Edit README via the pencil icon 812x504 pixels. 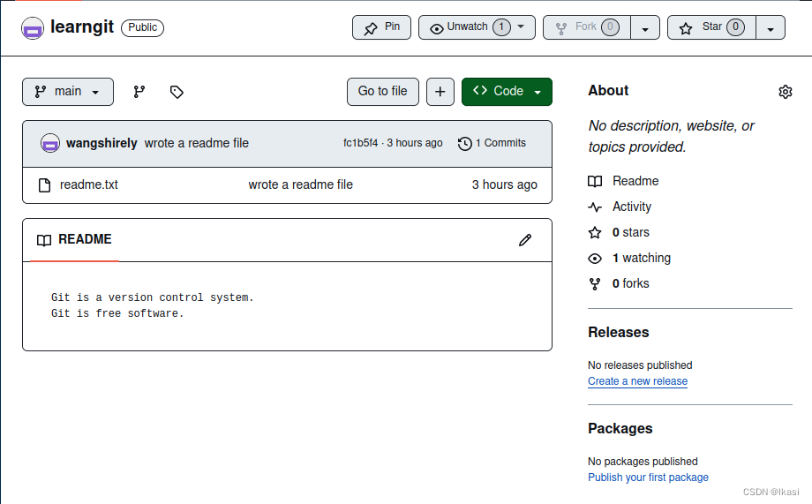tap(525, 240)
